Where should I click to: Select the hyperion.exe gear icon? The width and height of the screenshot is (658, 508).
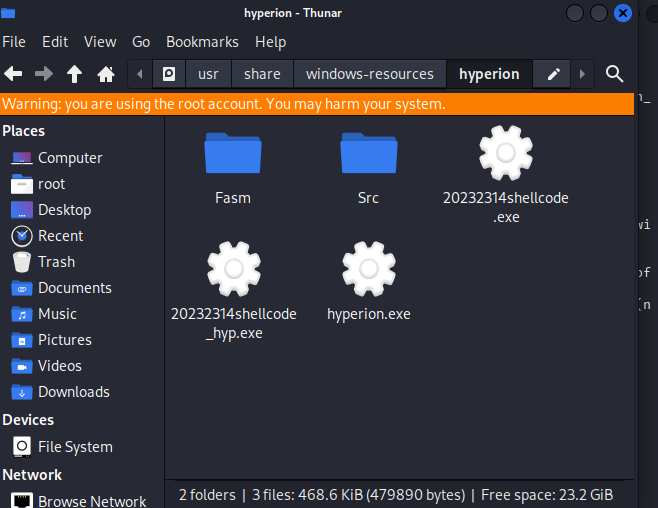pos(369,269)
